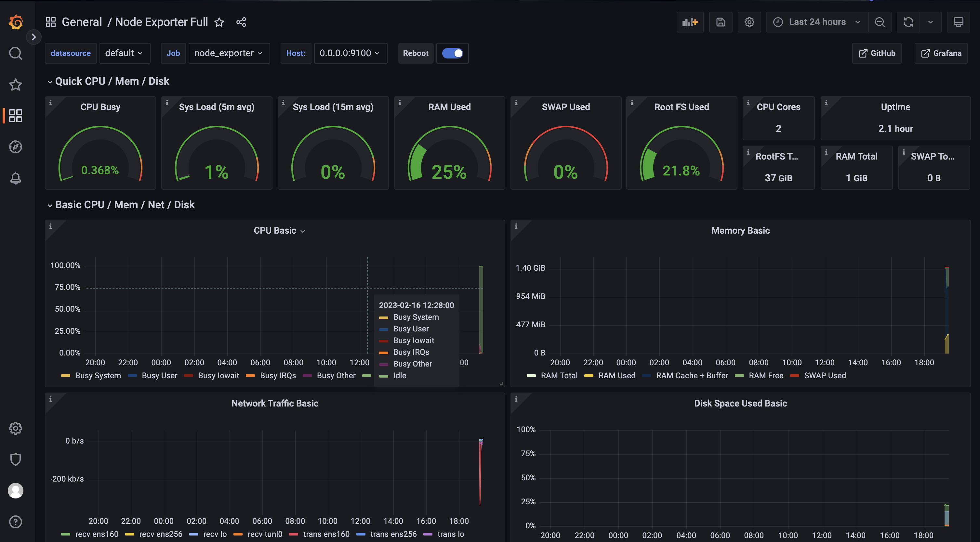This screenshot has width=980, height=542.
Task: Cycle view mode with monitor icon
Action: 958,22
